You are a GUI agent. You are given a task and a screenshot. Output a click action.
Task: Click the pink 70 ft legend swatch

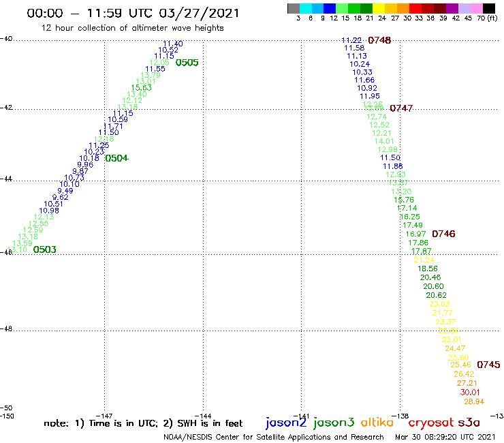click(476, 8)
